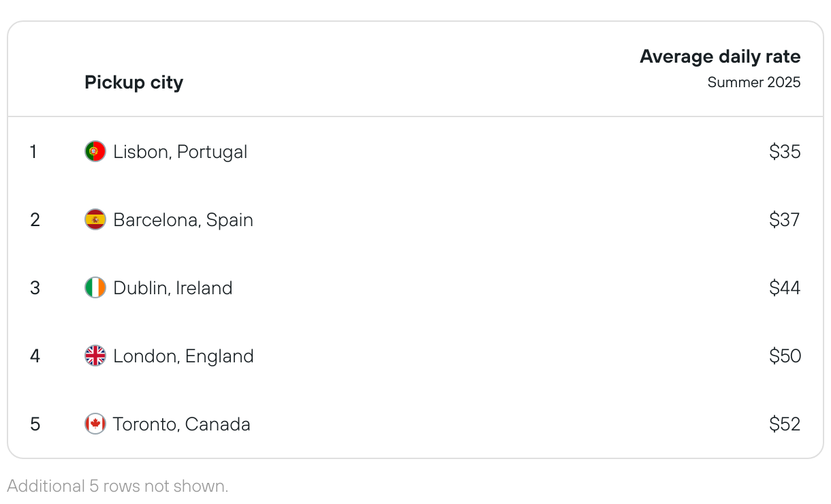Screen dimensions: 831x504
Task: Select the Barcelona, Spain city name
Action: (183, 220)
